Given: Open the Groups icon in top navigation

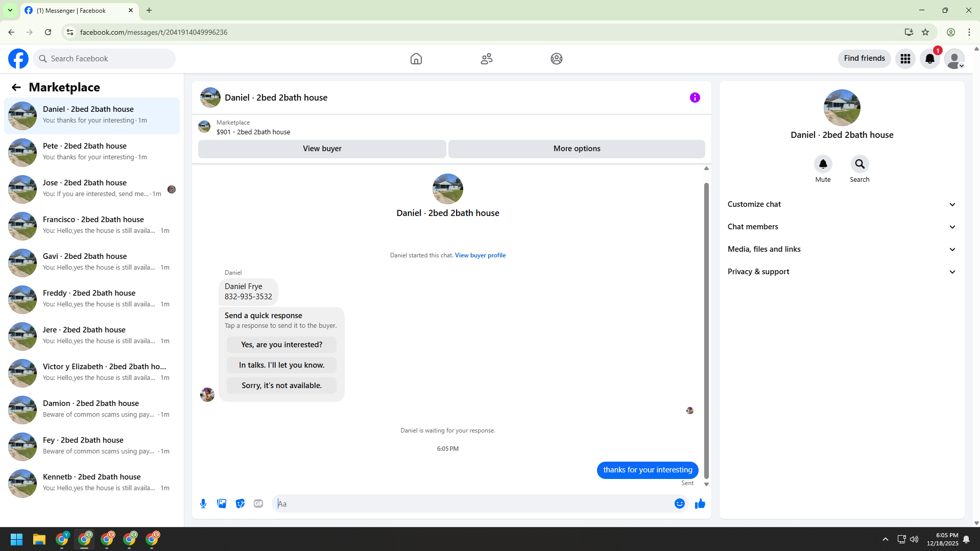Looking at the screenshot, I should coord(557,59).
